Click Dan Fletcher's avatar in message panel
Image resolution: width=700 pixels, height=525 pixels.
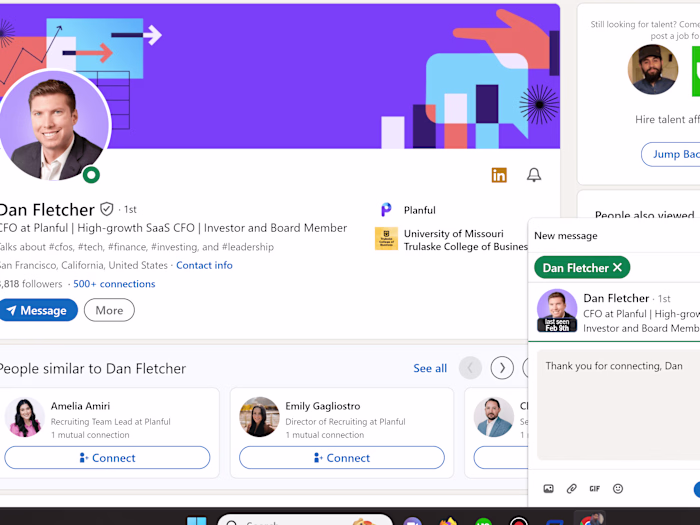coord(557,310)
